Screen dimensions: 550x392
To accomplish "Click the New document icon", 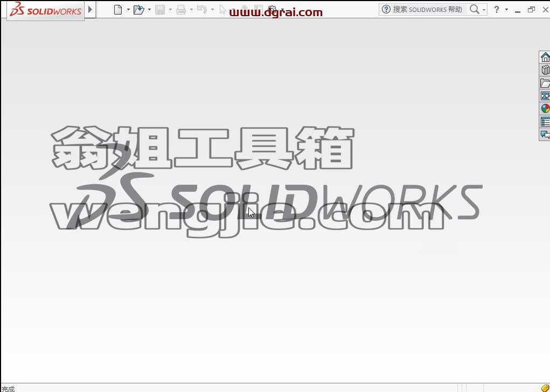I will click(118, 10).
